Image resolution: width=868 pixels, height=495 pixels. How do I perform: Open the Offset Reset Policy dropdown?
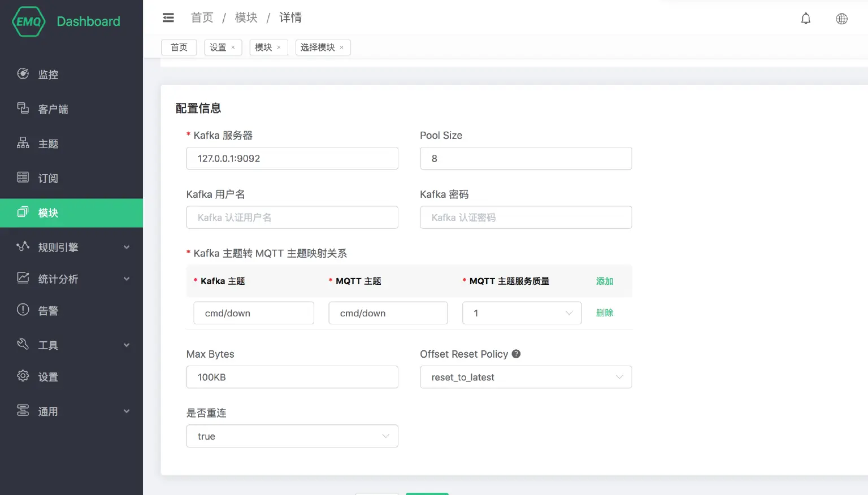click(526, 377)
